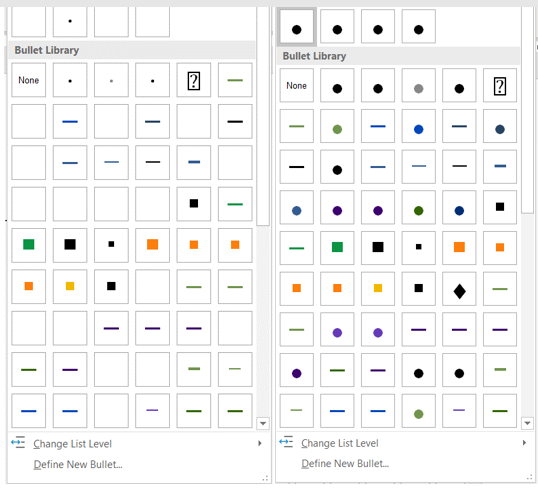The width and height of the screenshot is (538, 492).
Task: Pick the small gray dot bullet, left panel
Action: 111,80
